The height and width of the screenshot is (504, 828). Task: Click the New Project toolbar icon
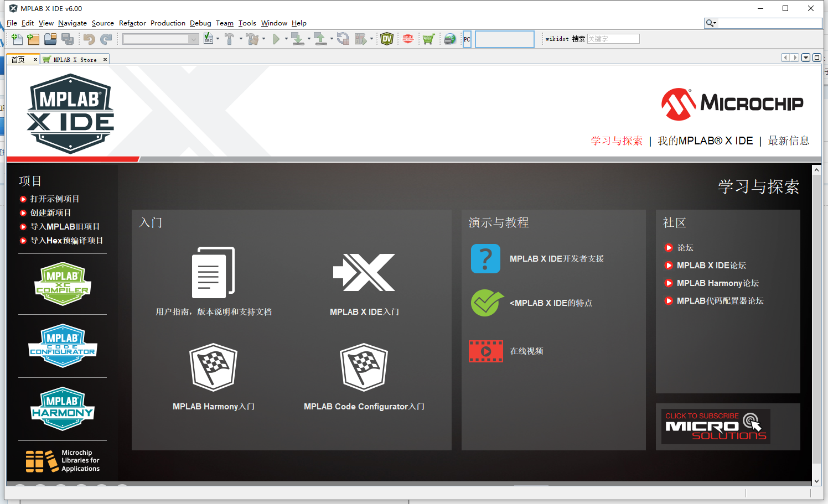point(33,39)
